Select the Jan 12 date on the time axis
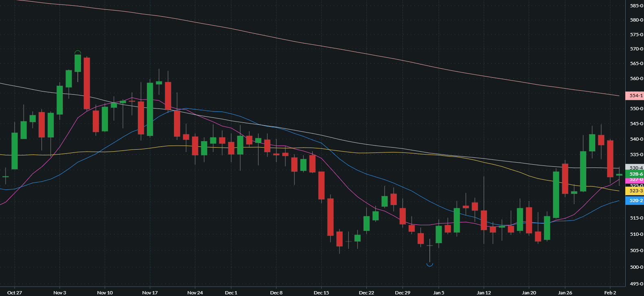 (x=484, y=293)
